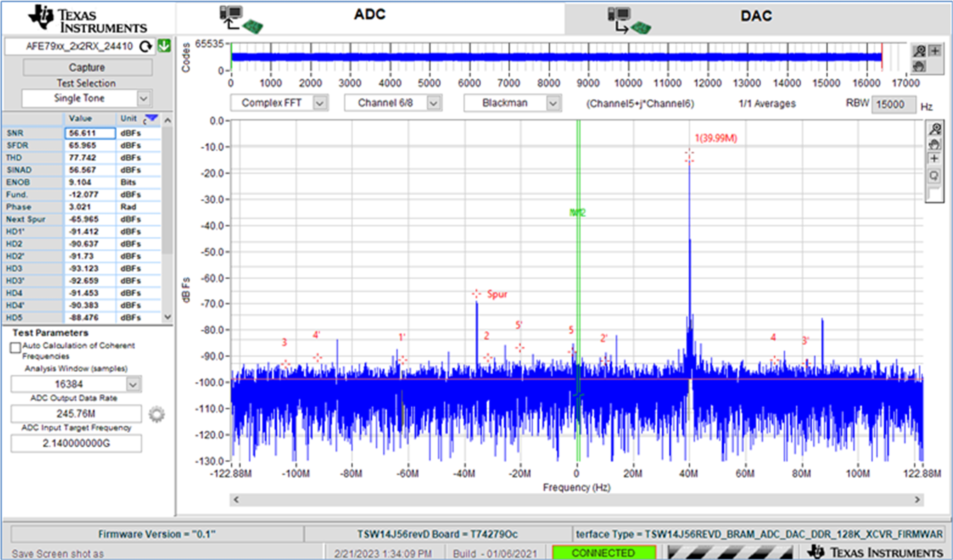
Task: Click the Save Screen shot as control
Action: 57,554
